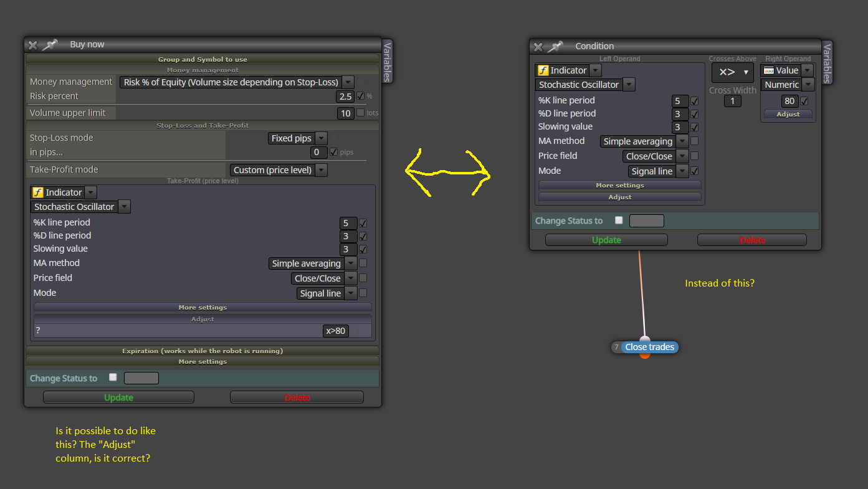Image resolution: width=868 pixels, height=489 pixels.
Task: Click status color box in Condition
Action: [x=647, y=221]
